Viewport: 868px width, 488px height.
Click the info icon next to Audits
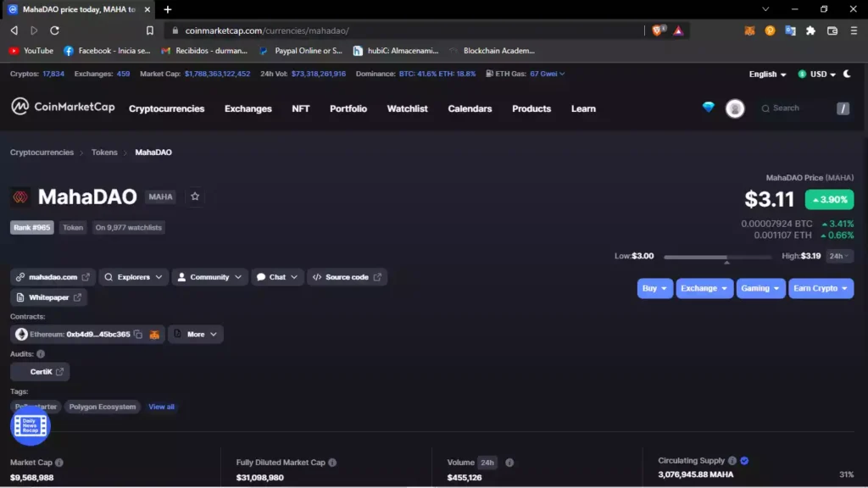[x=41, y=354]
